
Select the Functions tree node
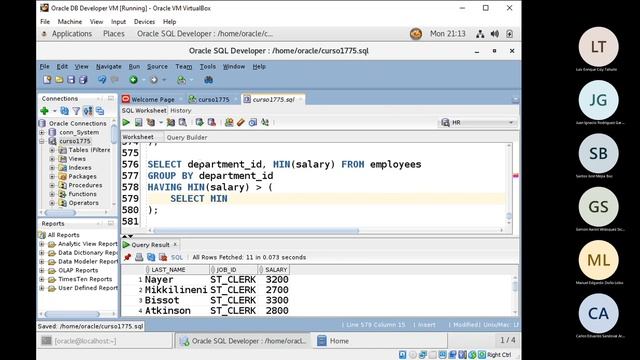pos(82,194)
